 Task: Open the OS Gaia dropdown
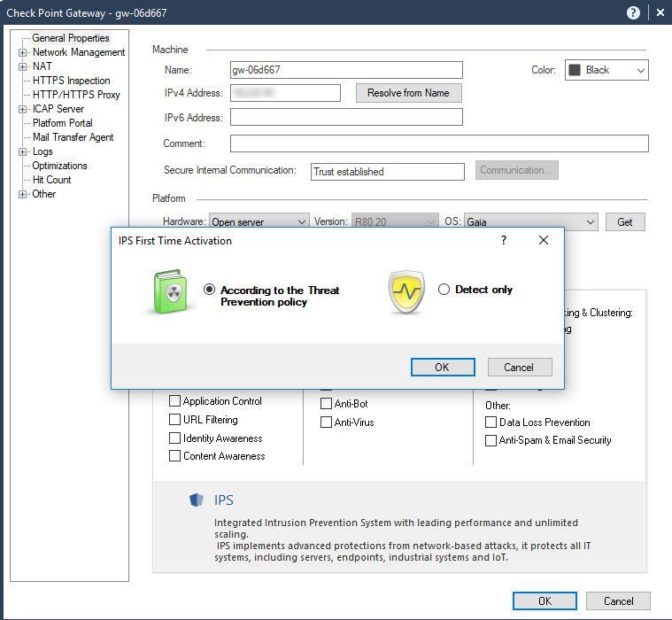pos(530,221)
